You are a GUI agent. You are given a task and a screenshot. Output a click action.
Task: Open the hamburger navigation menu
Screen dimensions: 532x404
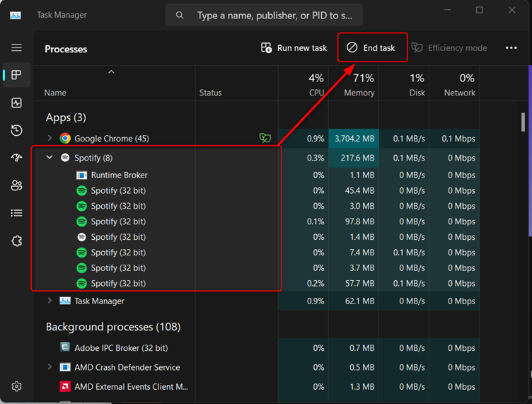point(16,47)
